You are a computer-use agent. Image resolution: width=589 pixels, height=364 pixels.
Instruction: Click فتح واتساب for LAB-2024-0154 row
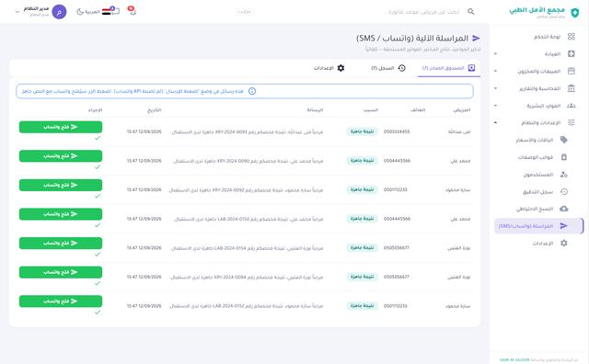point(61,244)
